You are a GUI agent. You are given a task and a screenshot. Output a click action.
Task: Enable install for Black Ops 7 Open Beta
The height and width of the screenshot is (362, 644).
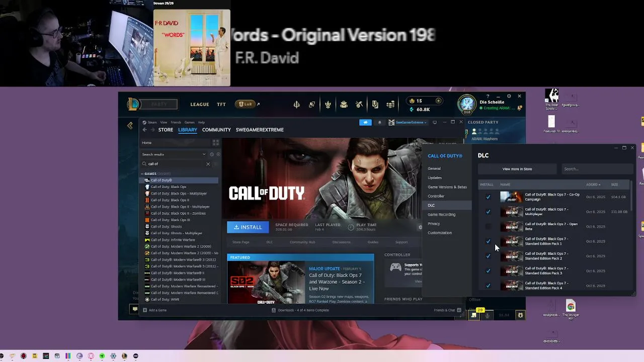(488, 227)
